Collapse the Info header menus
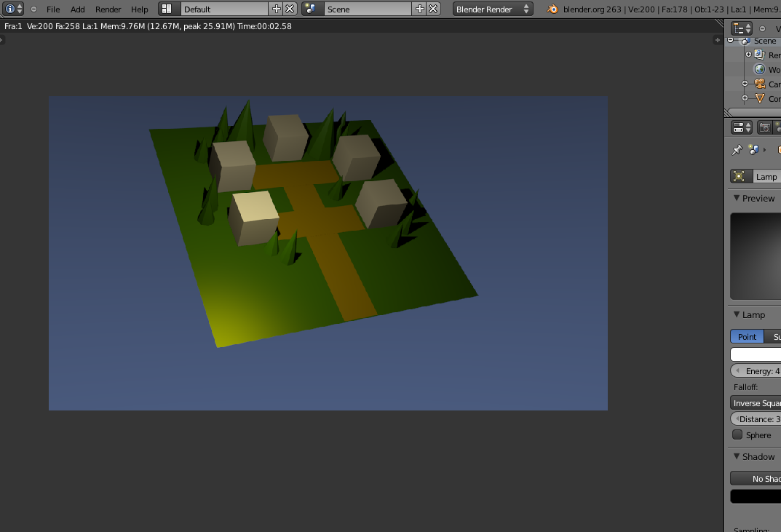781x532 pixels. point(34,9)
